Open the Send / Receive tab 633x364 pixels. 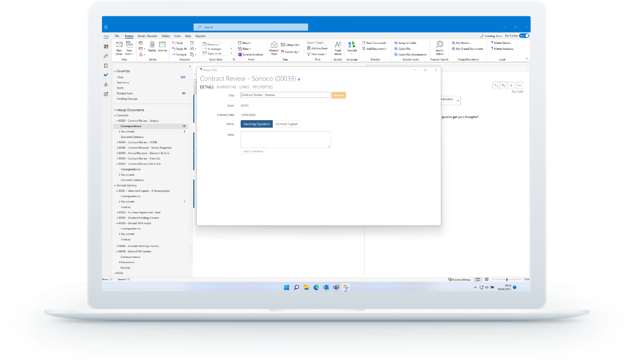coord(147,36)
